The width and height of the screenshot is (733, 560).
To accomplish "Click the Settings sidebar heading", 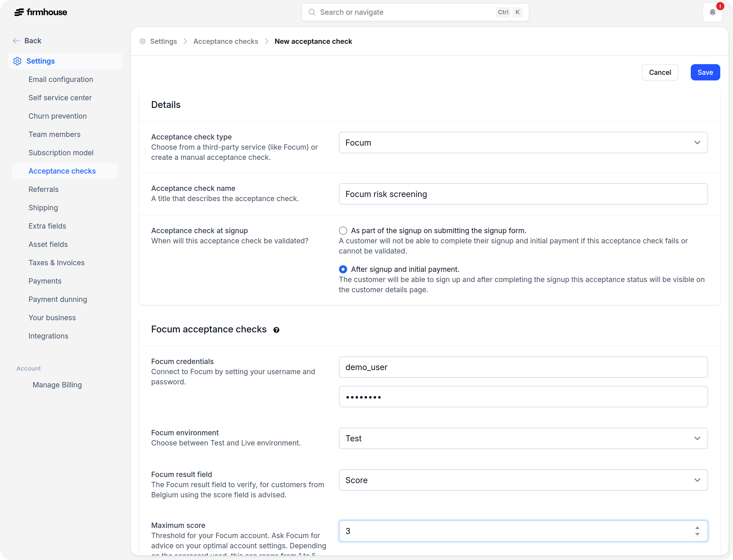I will pos(65,61).
